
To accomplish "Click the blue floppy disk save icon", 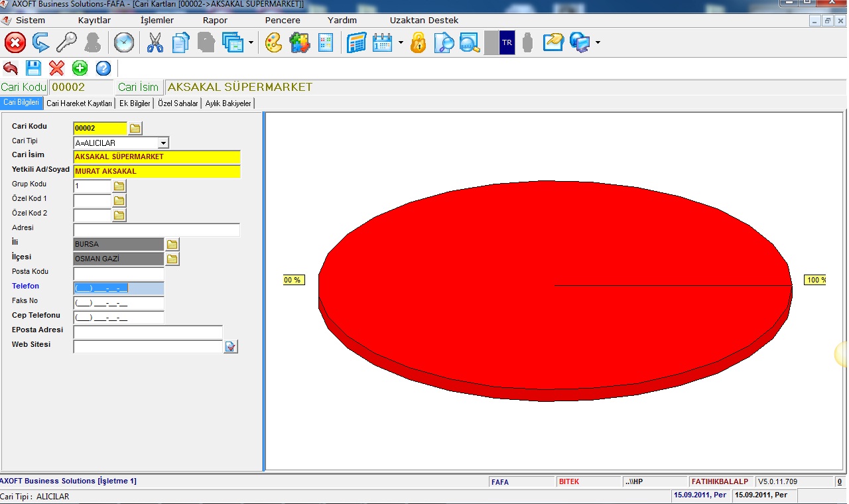I will click(x=33, y=68).
